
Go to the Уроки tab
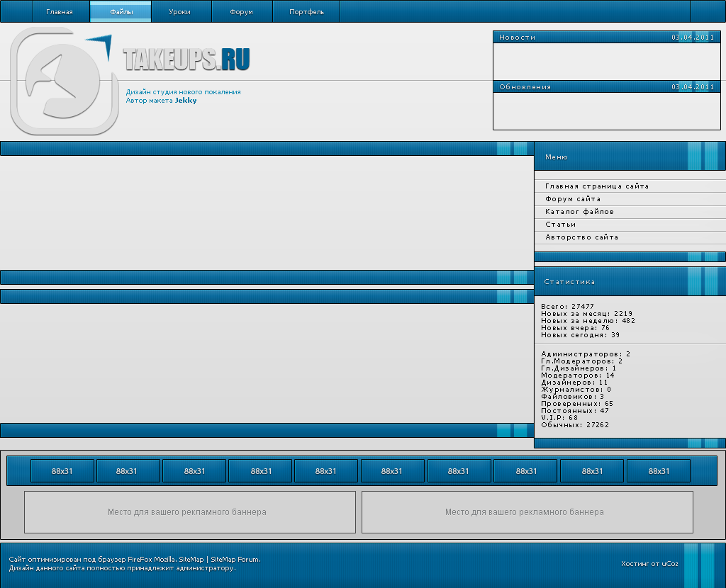click(180, 12)
